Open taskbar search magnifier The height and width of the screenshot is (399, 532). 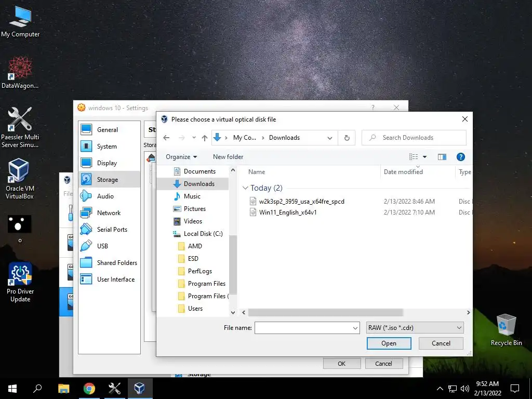click(x=37, y=388)
